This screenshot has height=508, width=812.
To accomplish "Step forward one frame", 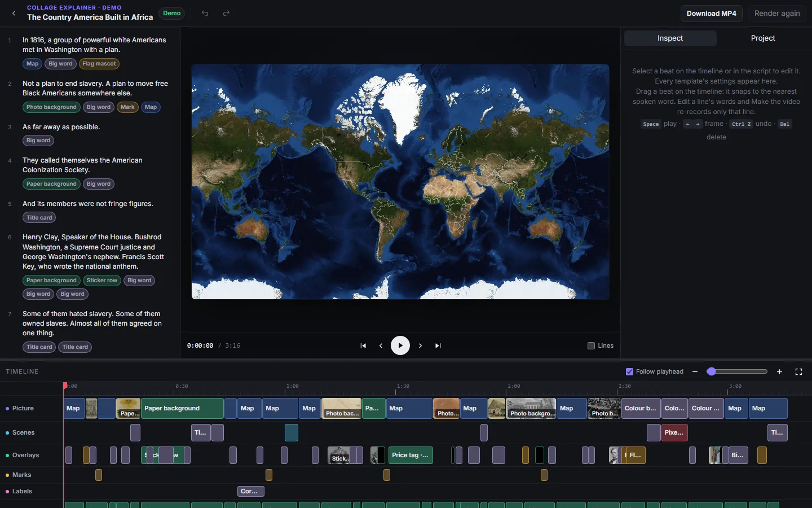I will point(420,345).
